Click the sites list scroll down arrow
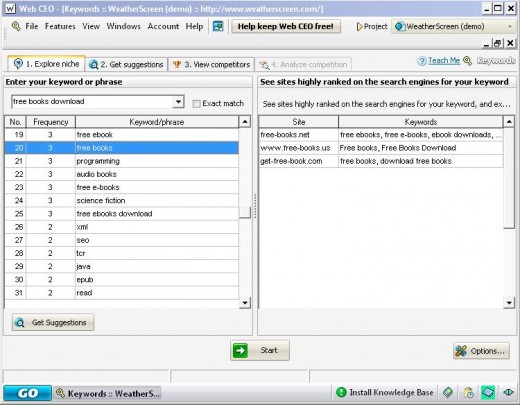 (509, 303)
